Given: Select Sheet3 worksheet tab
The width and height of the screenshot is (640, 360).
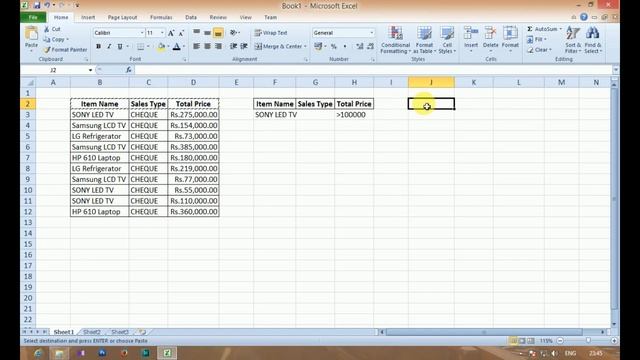Looking at the screenshot, I should 120,332.
